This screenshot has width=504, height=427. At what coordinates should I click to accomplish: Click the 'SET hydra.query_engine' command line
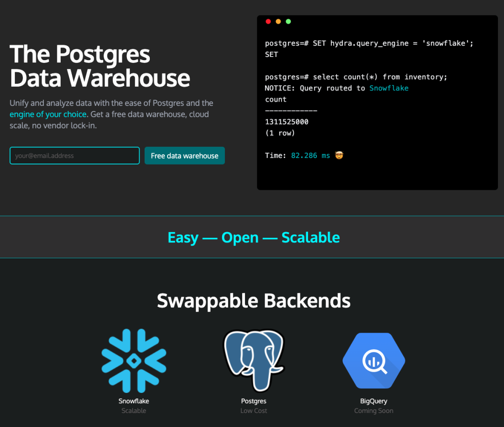click(369, 43)
